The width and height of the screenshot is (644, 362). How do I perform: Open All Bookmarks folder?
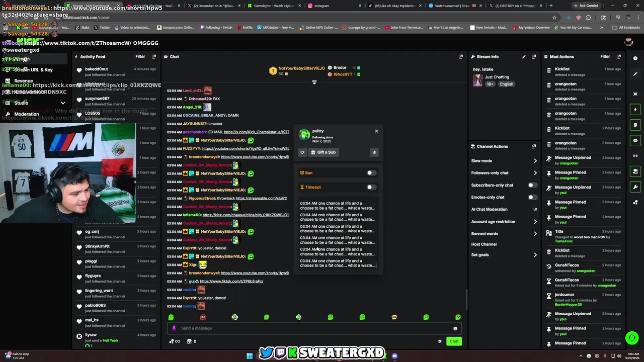point(625,28)
